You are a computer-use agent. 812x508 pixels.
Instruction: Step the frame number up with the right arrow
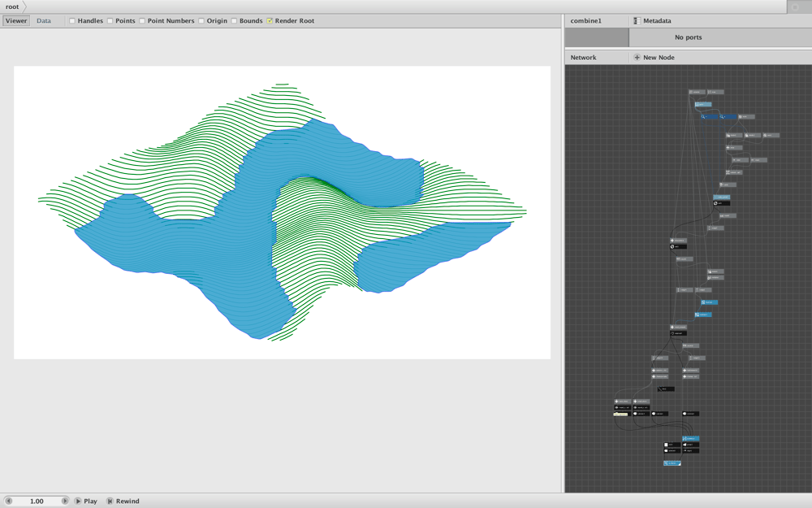click(65, 501)
